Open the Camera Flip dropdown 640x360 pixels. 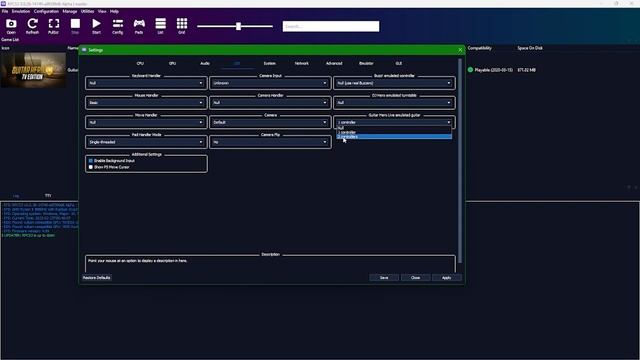click(x=270, y=142)
